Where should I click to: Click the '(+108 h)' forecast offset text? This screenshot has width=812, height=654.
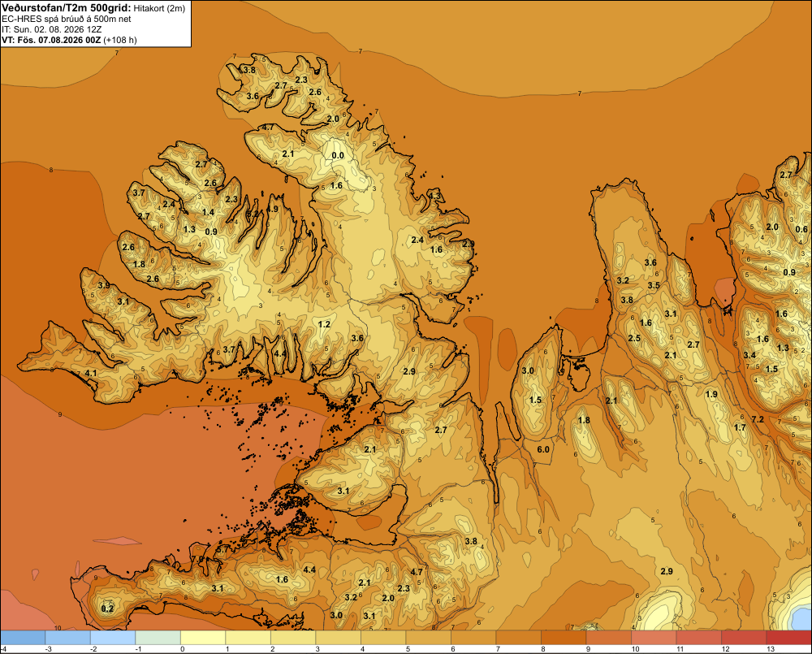(x=120, y=40)
